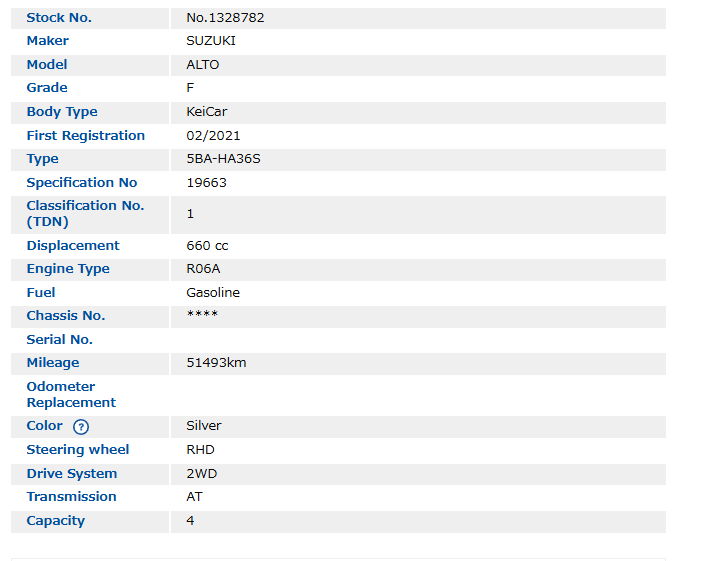Click the stock number No.1328782

coord(225,18)
